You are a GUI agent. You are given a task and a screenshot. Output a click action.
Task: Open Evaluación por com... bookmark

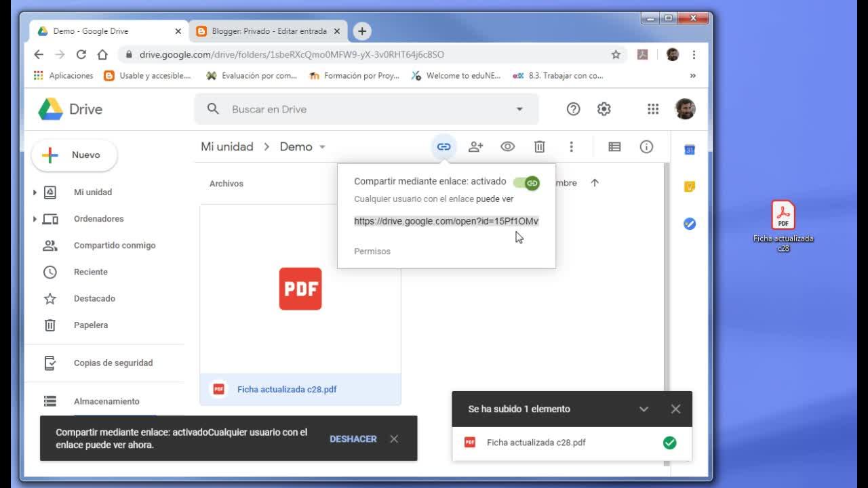pyautogui.click(x=252, y=76)
